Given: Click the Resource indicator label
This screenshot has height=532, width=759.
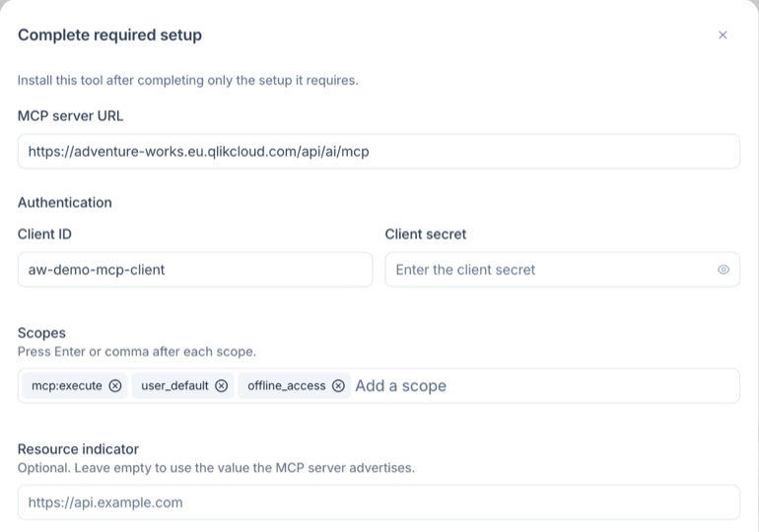Looking at the screenshot, I should 79,449.
